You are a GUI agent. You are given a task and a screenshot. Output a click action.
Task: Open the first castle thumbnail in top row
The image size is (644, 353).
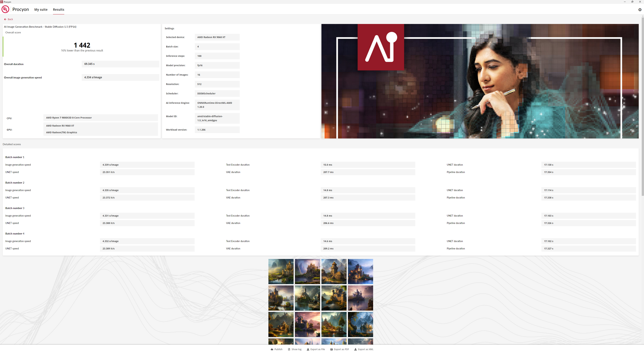point(281,272)
